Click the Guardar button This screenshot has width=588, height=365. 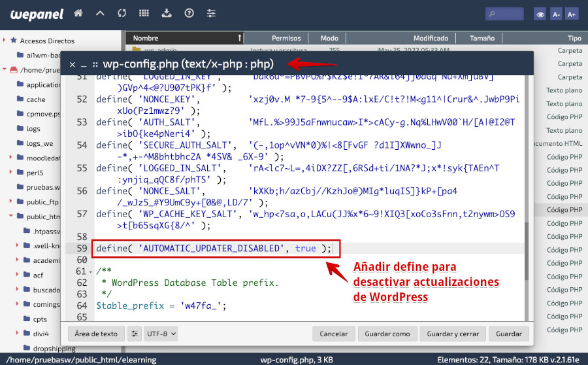click(508, 334)
